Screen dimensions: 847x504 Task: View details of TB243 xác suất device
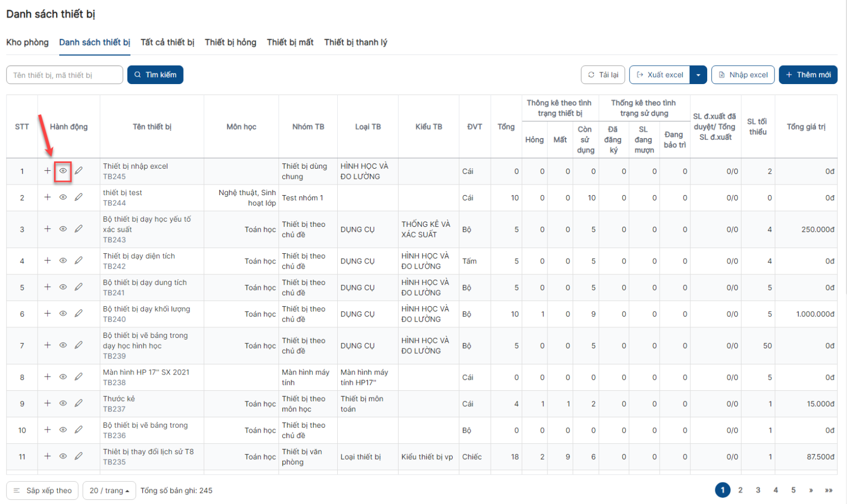63,229
